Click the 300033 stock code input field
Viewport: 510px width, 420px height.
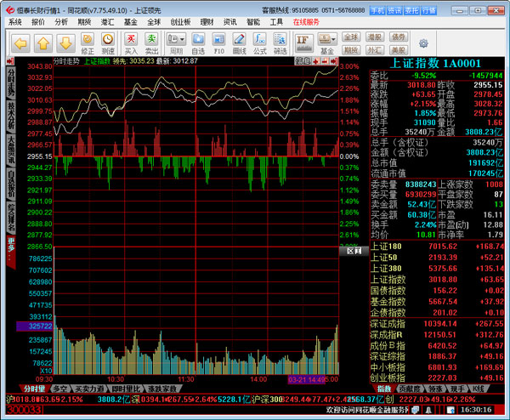pyautogui.click(x=25, y=410)
